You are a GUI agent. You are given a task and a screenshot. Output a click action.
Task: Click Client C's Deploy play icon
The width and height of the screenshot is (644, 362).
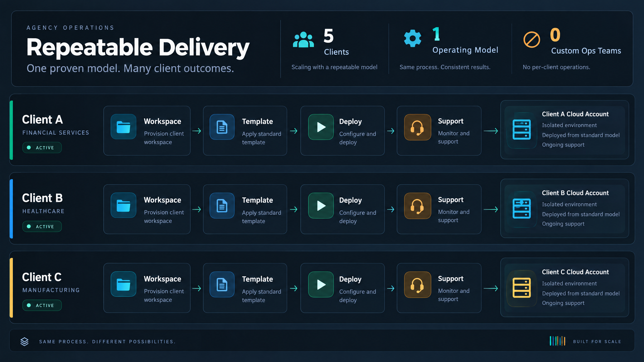pyautogui.click(x=321, y=284)
